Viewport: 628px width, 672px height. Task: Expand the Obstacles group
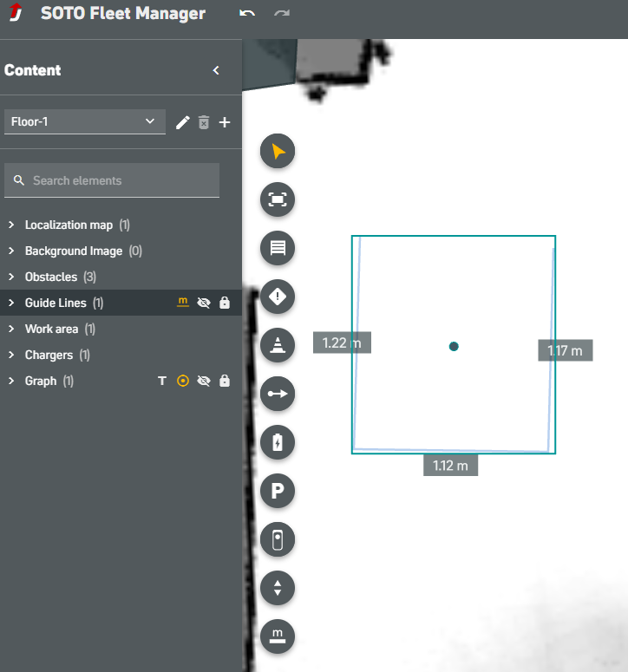[x=11, y=277]
